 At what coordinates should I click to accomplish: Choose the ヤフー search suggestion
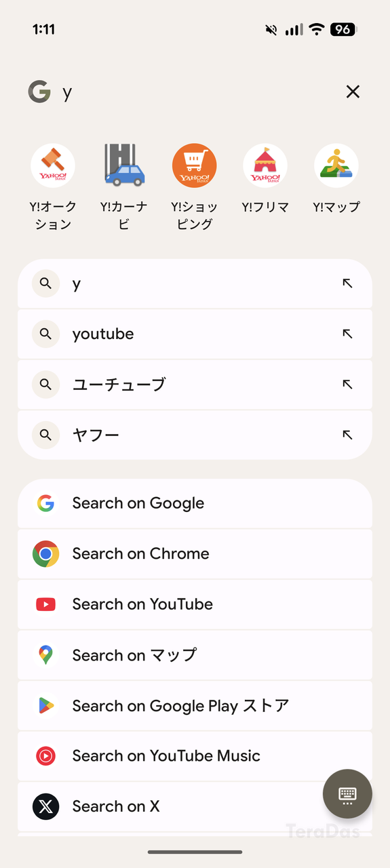tap(195, 435)
